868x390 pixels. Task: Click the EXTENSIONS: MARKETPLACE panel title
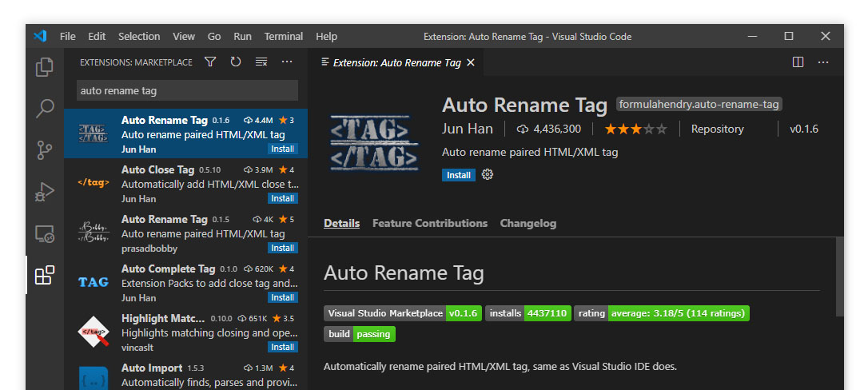tap(136, 62)
